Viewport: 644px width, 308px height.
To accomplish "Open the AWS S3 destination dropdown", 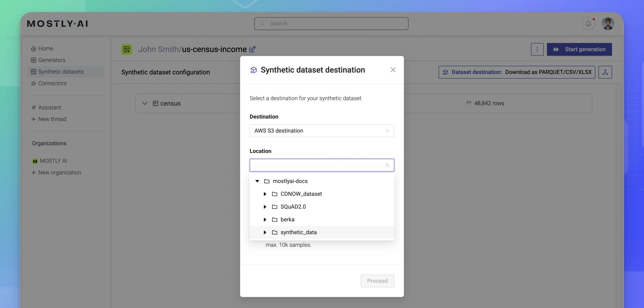I will click(x=322, y=131).
